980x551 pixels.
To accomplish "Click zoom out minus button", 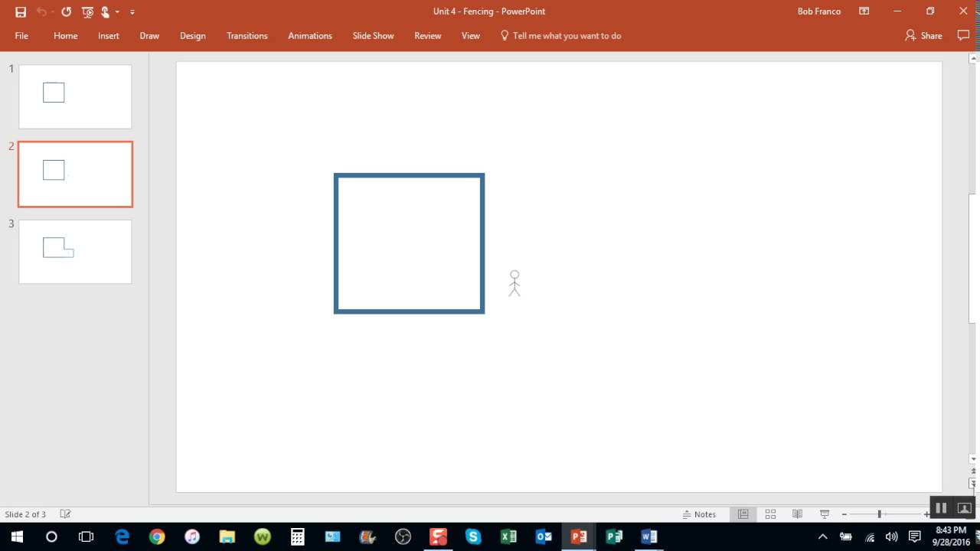I will [844, 514].
